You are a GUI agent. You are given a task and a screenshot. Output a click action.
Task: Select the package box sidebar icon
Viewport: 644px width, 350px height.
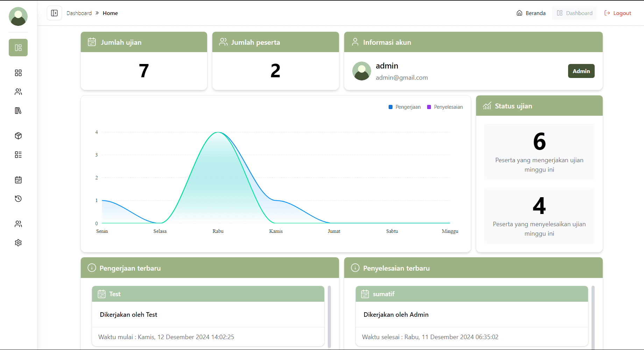coord(18,136)
